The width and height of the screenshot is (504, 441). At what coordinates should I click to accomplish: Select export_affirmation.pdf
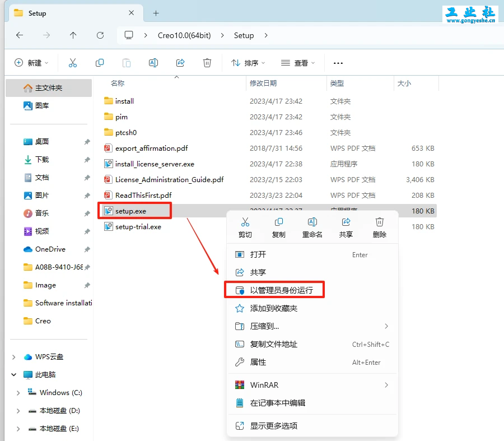[x=146, y=148]
